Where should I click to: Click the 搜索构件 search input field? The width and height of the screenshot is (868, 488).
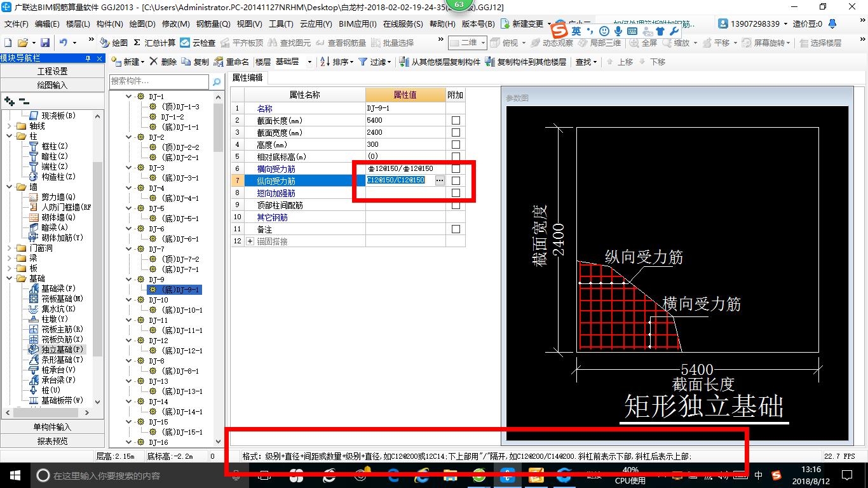[159, 81]
